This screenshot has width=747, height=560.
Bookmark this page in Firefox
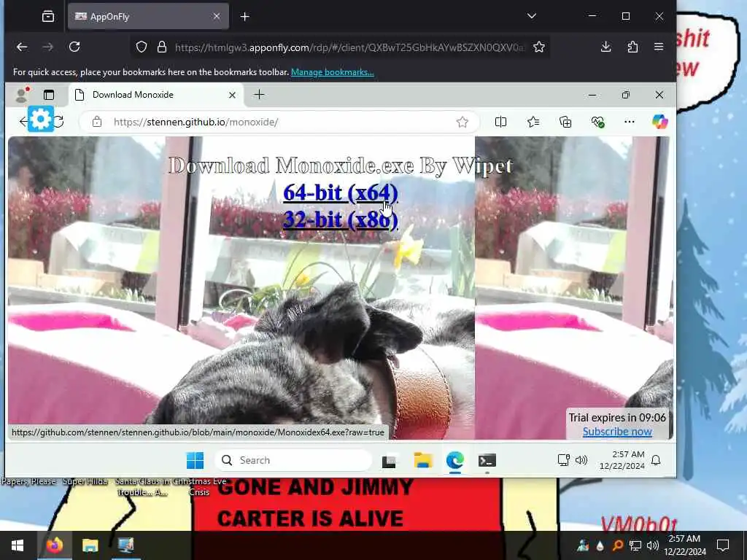pyautogui.click(x=539, y=47)
